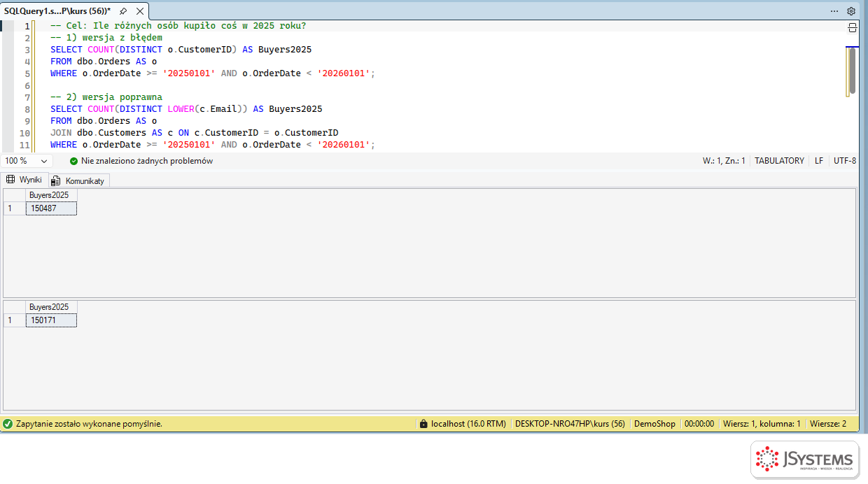Click the W.: 1, Zn.: 1 position indicator
Viewport: 868px width, 484px height.
coord(724,161)
